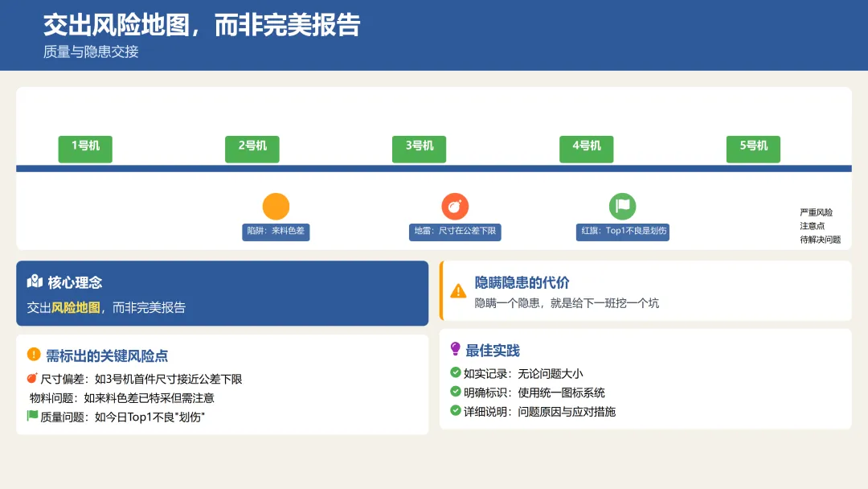Click the line 隐瞒一个隐患，就是给下一班挖一个坑
Screen dimensions: 868x489
(567, 303)
